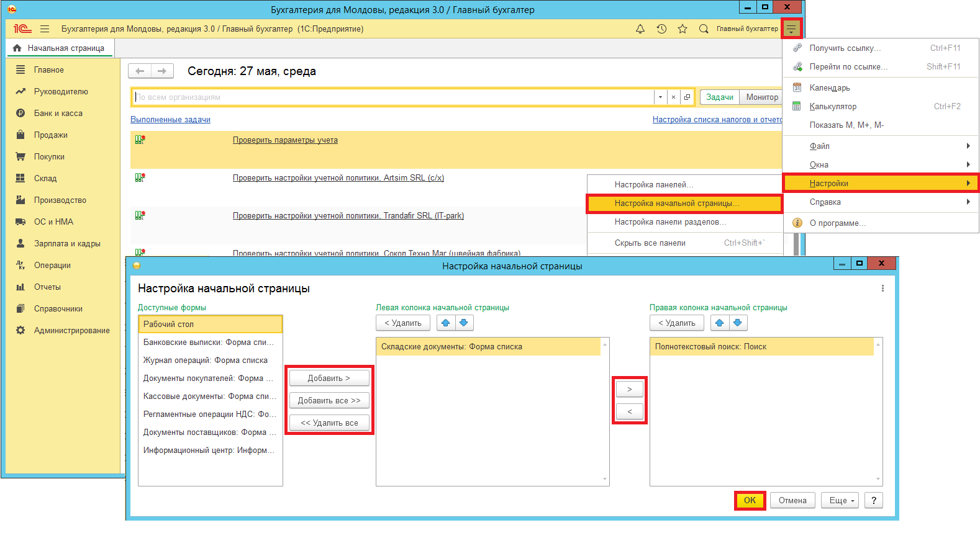Select Складские документы: Форма списка item
The height and width of the screenshot is (551, 980).
click(488, 346)
